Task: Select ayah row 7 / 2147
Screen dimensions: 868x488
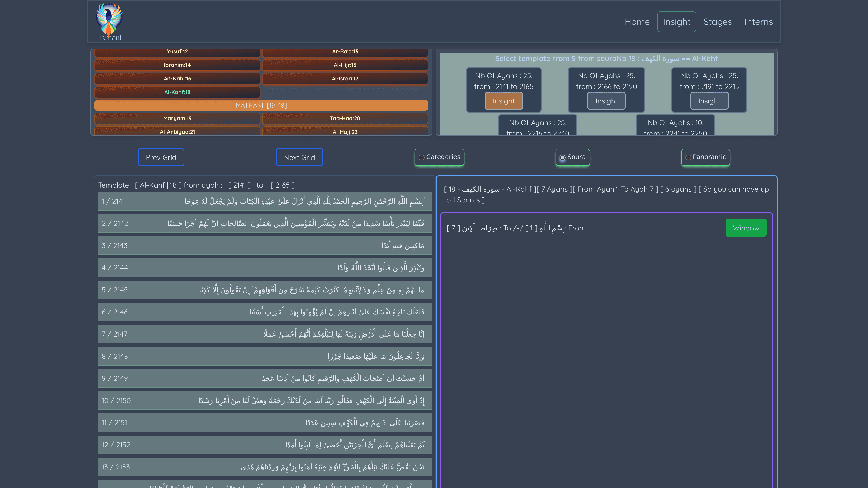Action: [x=264, y=334]
